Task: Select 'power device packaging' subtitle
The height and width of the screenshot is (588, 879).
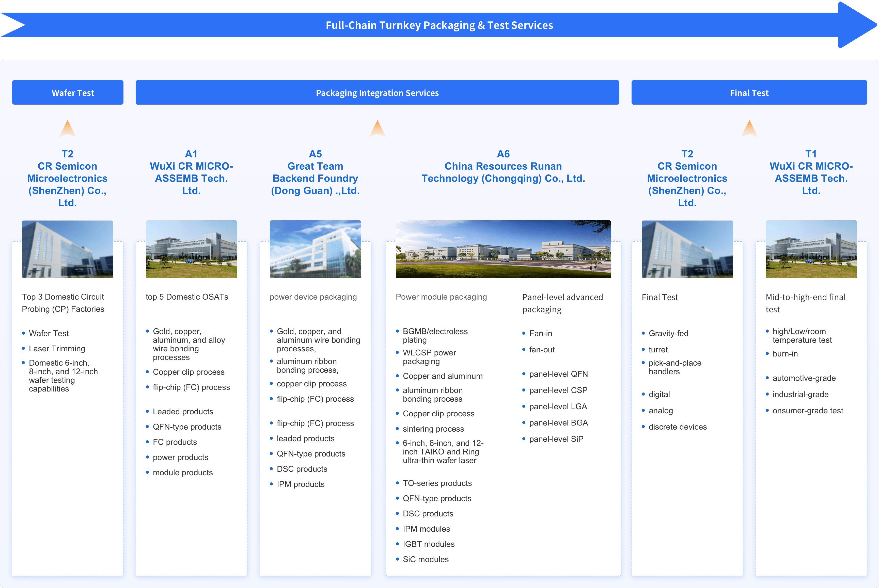Action: [x=313, y=297]
